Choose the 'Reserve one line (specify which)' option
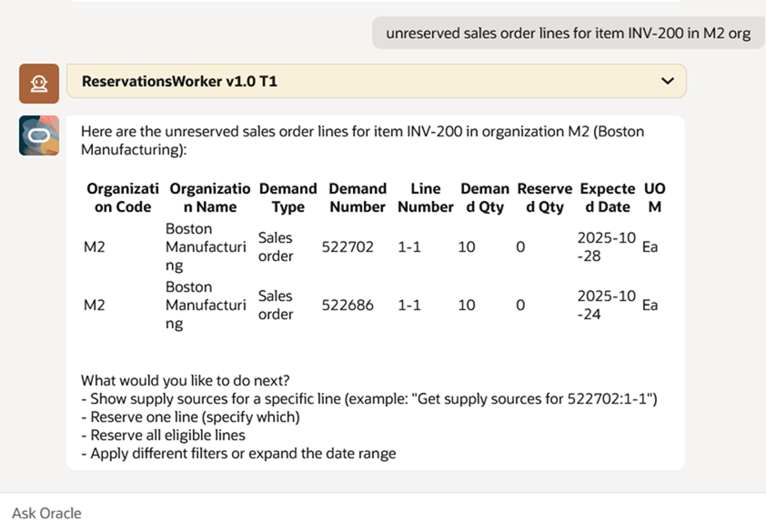The image size is (766, 532). pyautogui.click(x=193, y=417)
